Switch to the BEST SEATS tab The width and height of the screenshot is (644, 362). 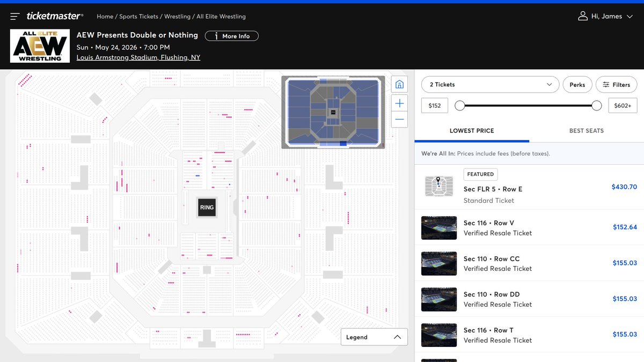point(587,131)
